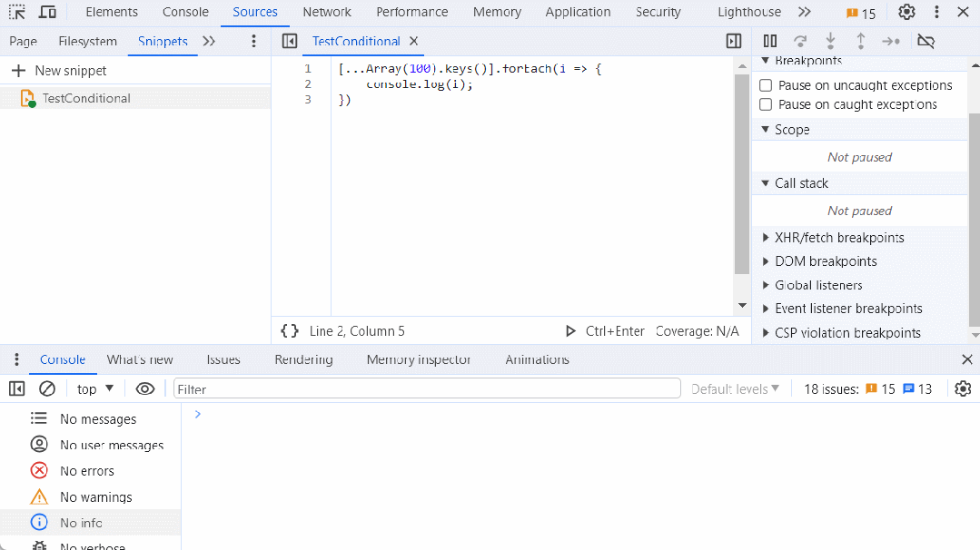Hide the navigator sidebar icon
This screenshot has height=550, width=980.
click(x=290, y=41)
